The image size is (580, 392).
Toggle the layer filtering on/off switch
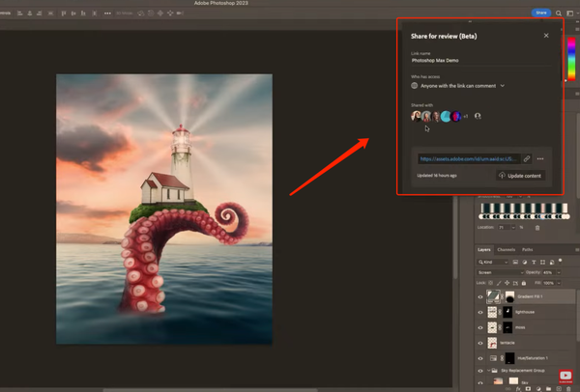561,261
